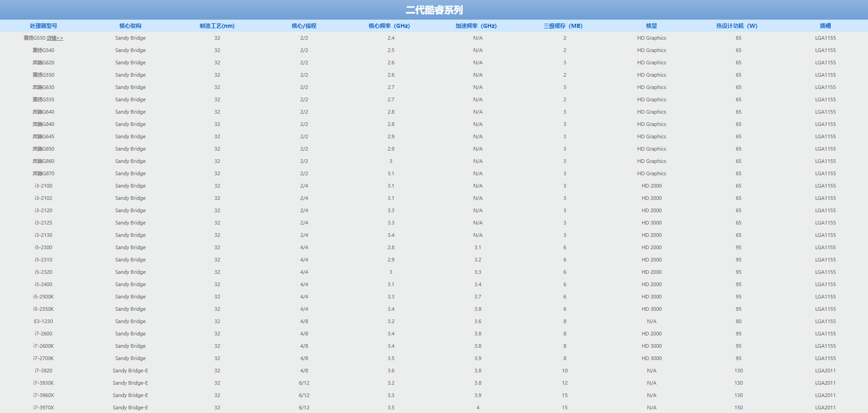
Task: Select the i3-2125 model name
Action: 43,223
